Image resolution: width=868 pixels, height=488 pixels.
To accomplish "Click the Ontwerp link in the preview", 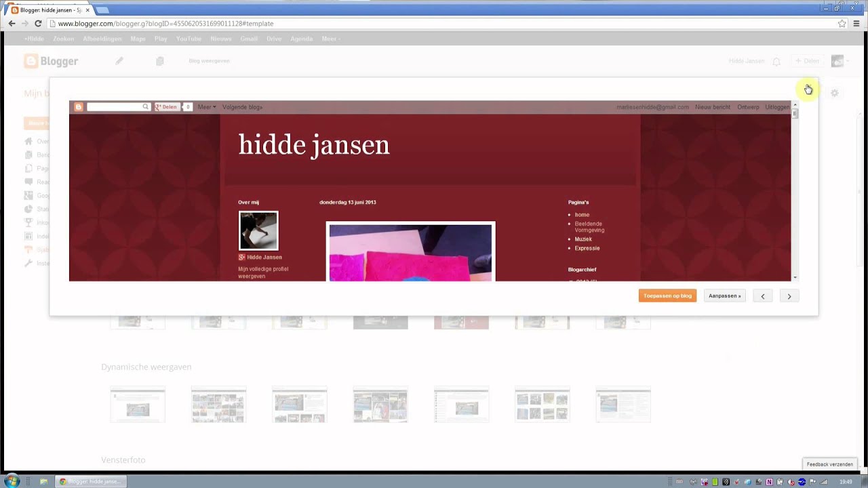I will point(748,107).
